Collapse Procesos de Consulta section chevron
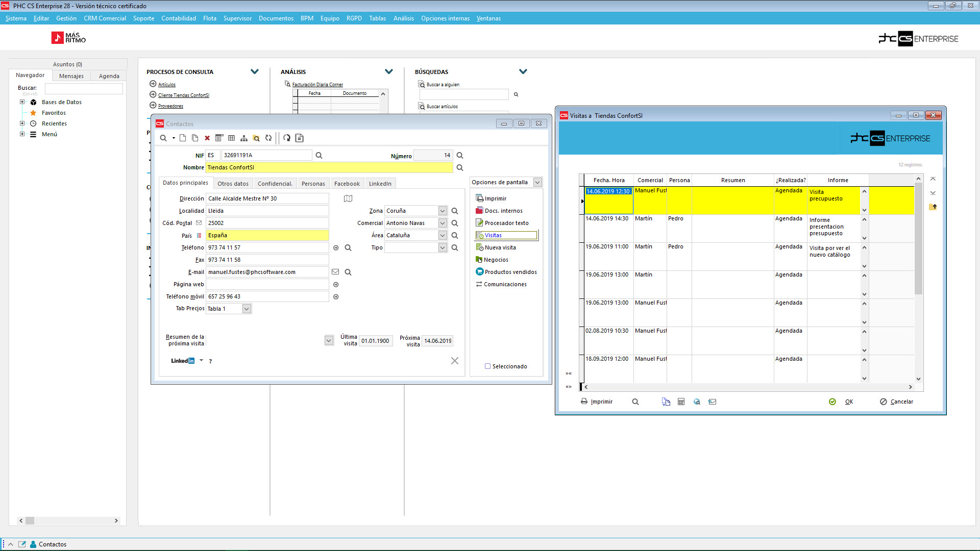980x551 pixels. click(255, 72)
